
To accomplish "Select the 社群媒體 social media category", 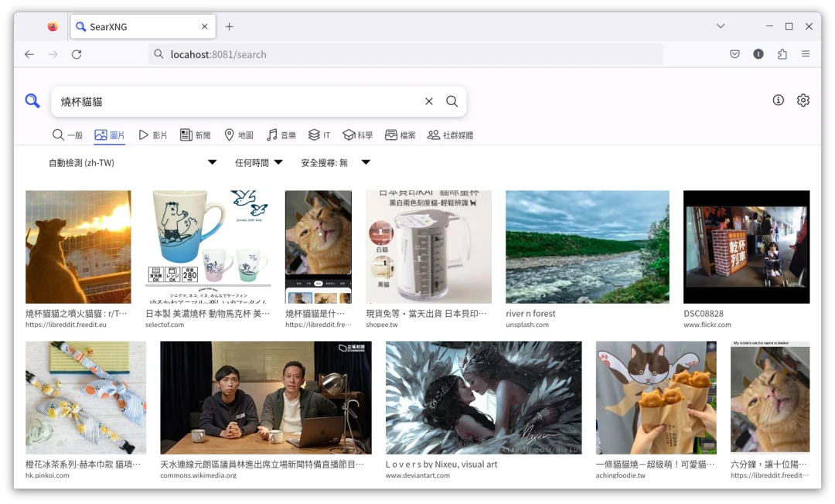I will pos(450,135).
